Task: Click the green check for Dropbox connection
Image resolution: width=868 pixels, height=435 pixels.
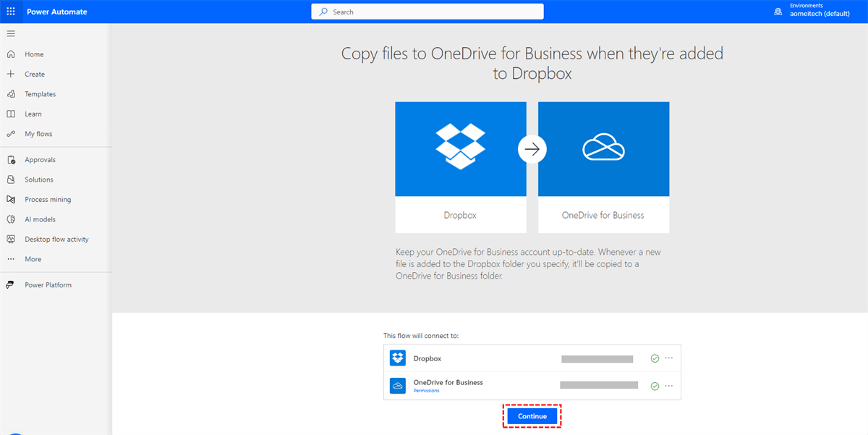Action: coord(655,358)
